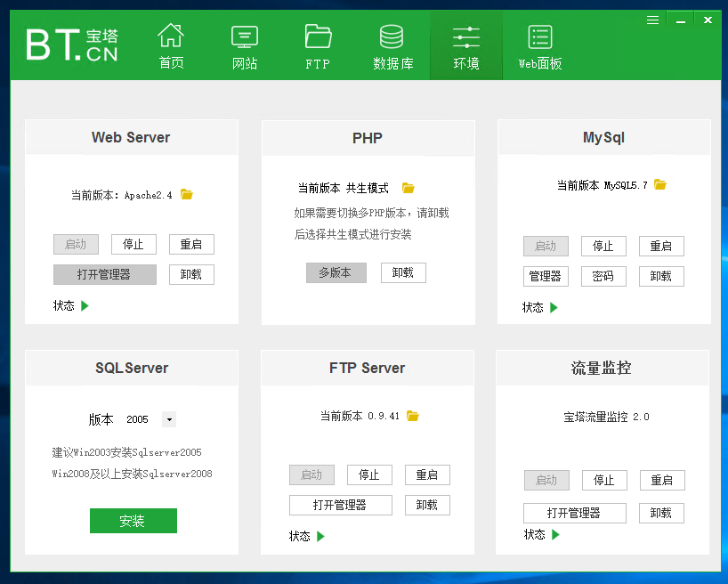
Task: Open Web Server manager 打开管理器
Action: pyautogui.click(x=104, y=274)
